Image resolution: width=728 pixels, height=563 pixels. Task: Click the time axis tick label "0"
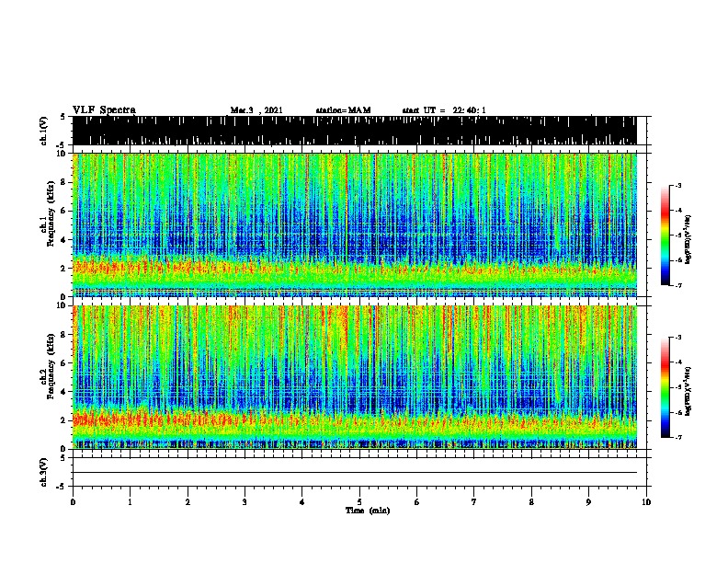pos(73,502)
